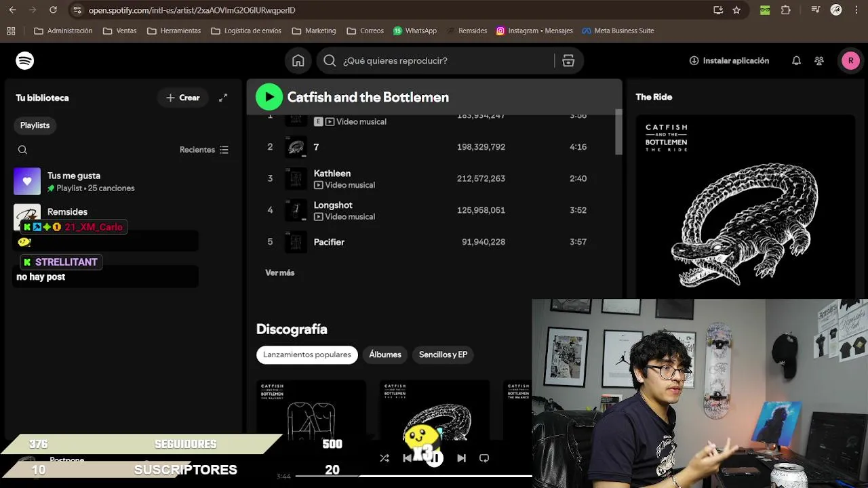Open Tus me gusta playlist
Screen dimensions: 868x488
click(x=122, y=182)
